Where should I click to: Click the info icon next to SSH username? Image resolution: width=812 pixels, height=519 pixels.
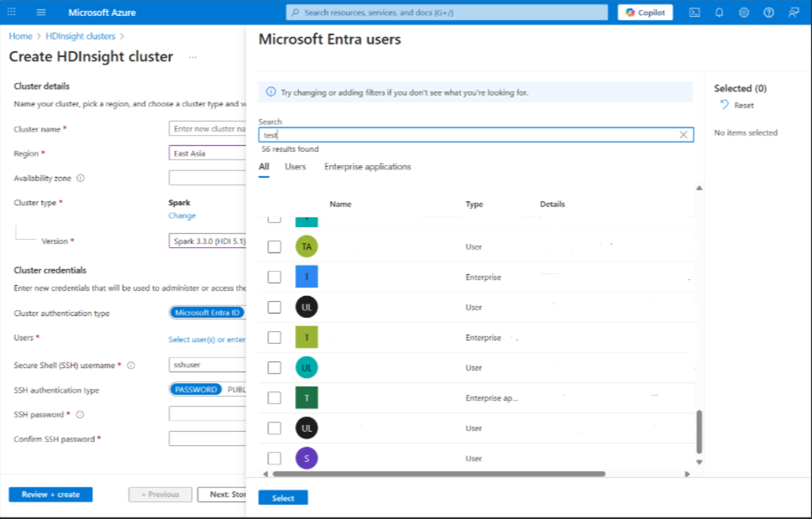(x=131, y=366)
